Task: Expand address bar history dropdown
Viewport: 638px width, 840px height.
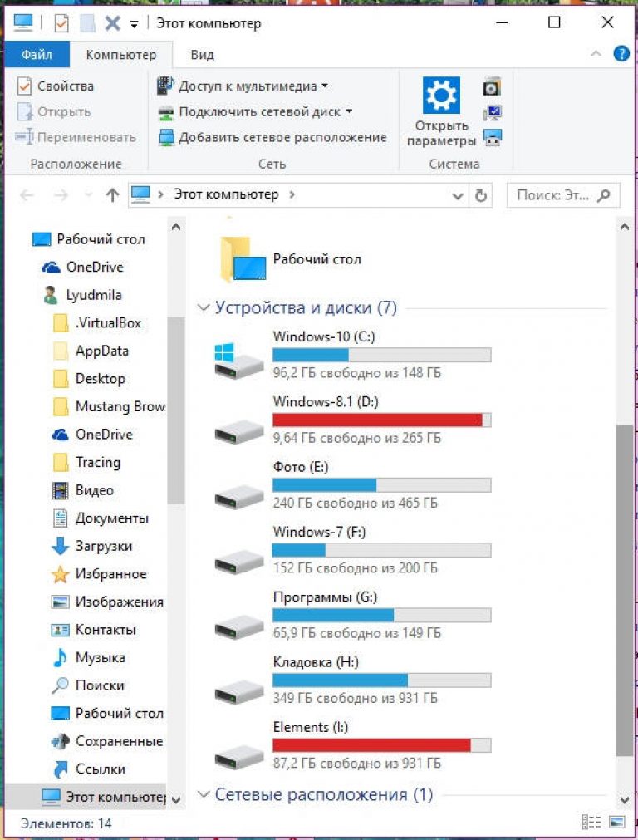Action: coord(458,195)
